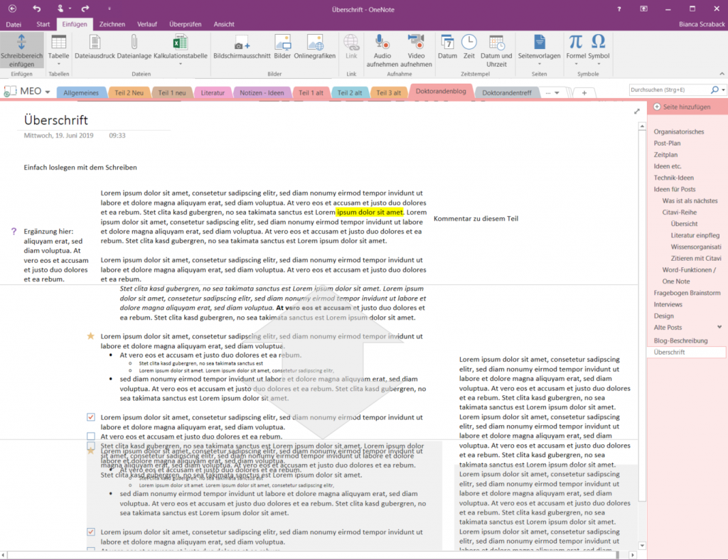Insert Onlinegrafiken from the ribbon
The height and width of the screenshot is (560, 728).
click(315, 46)
